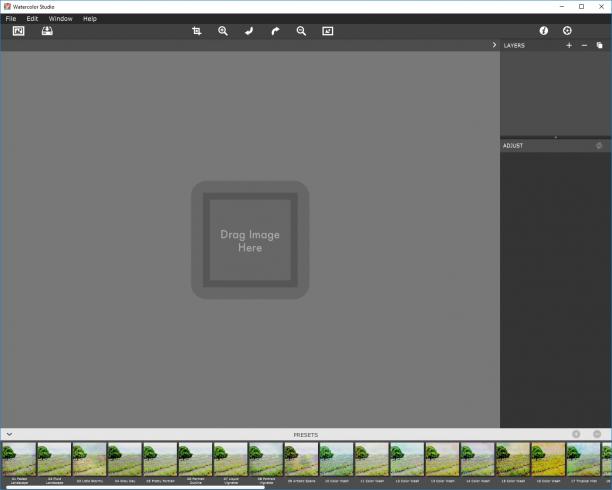Open the info icon in the toolbar
Viewport: 612px width, 490px height.
click(x=544, y=30)
